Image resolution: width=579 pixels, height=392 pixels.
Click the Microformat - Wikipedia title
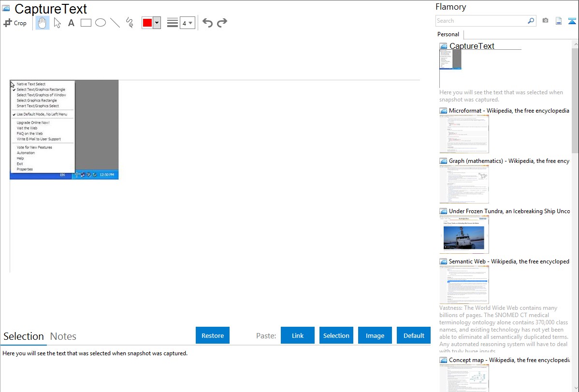click(509, 111)
